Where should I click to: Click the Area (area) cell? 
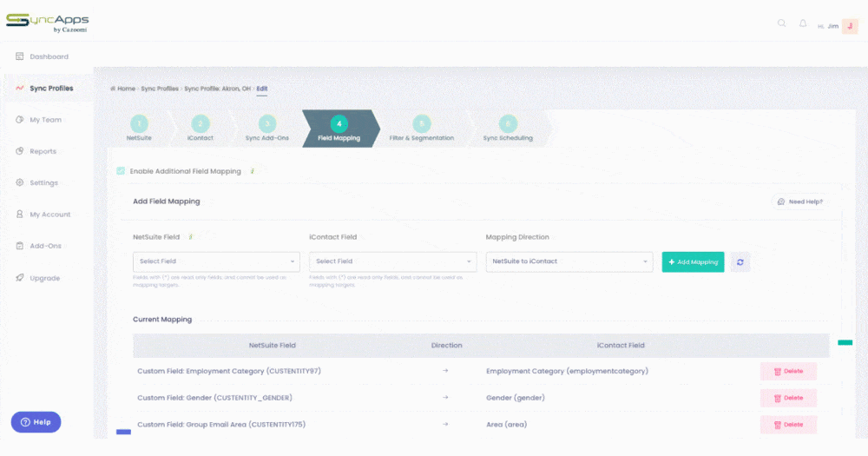point(507,425)
